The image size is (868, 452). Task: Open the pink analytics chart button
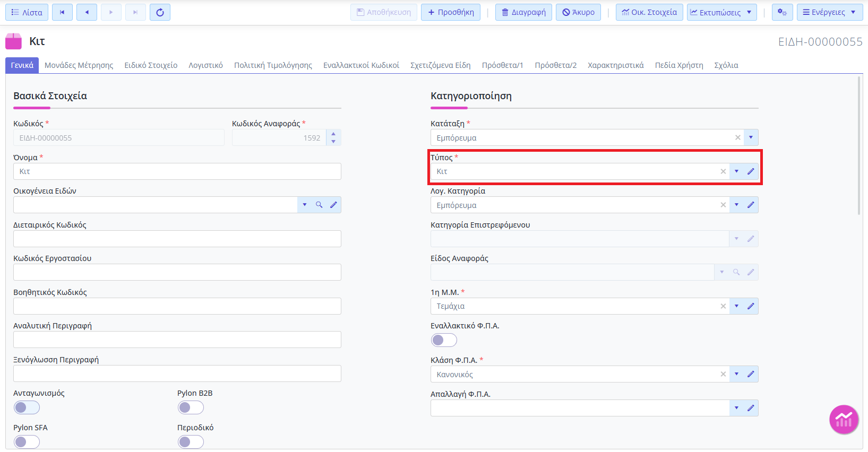click(x=844, y=420)
